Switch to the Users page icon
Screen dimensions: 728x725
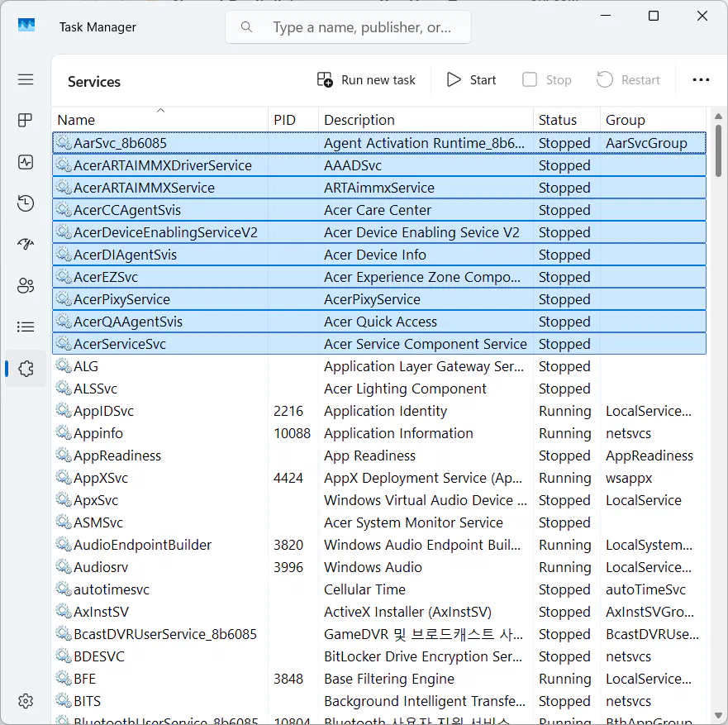[x=26, y=286]
